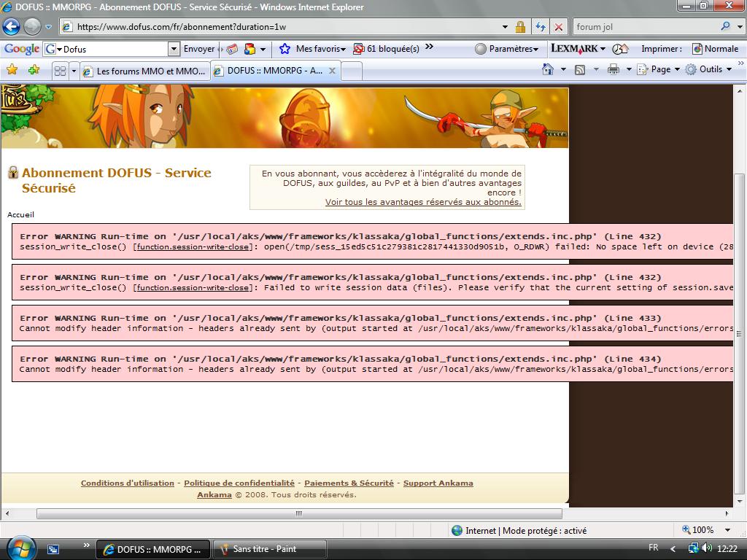
Task: Click the horizontal scrollbar right arrow
Action: [727, 513]
